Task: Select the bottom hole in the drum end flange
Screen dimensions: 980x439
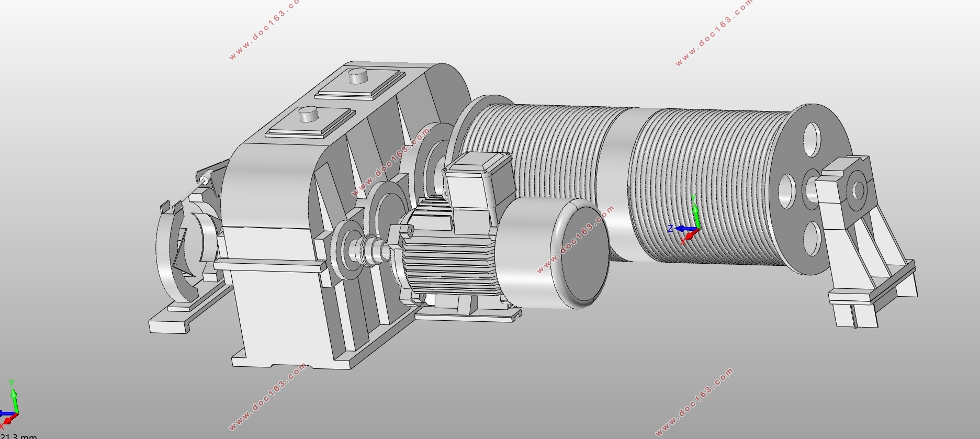Action: (x=810, y=239)
